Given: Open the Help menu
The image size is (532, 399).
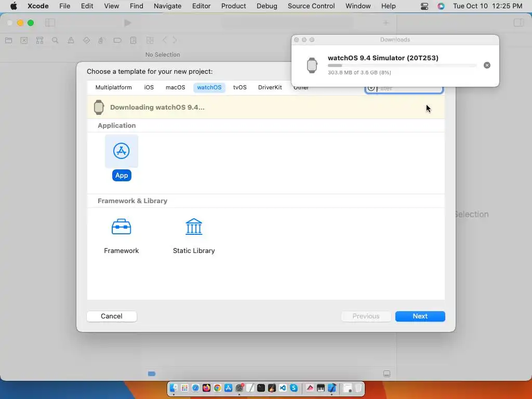Looking at the screenshot, I should click(x=388, y=6).
